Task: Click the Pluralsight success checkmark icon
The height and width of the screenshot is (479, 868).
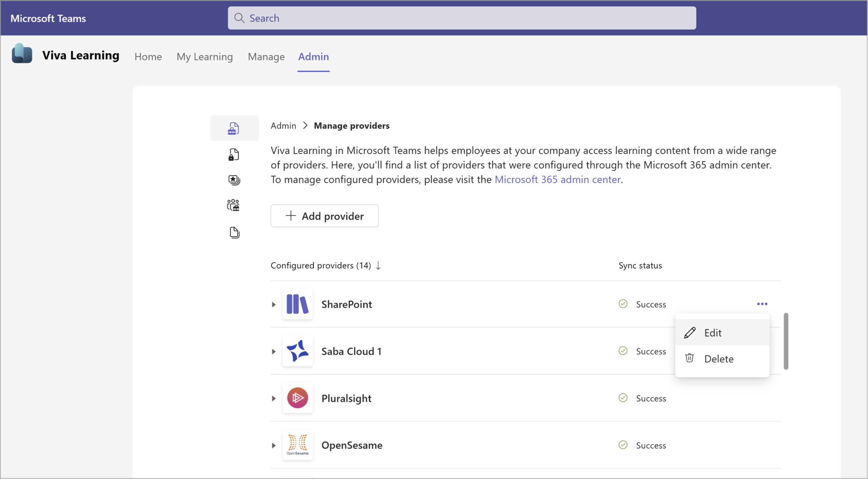Action: 623,398
